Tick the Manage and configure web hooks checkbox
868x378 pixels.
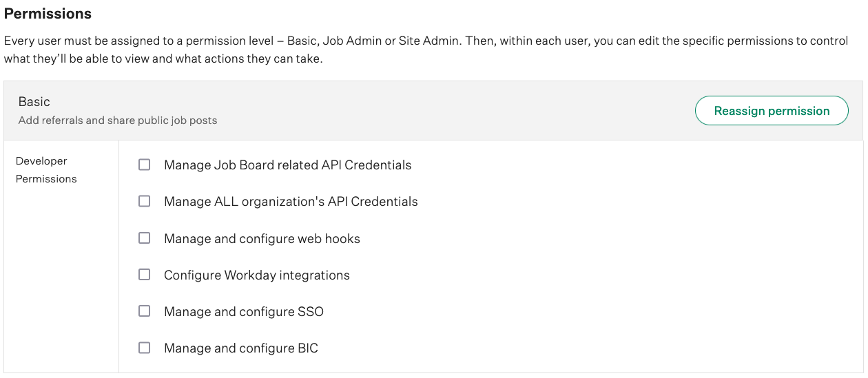pos(145,238)
